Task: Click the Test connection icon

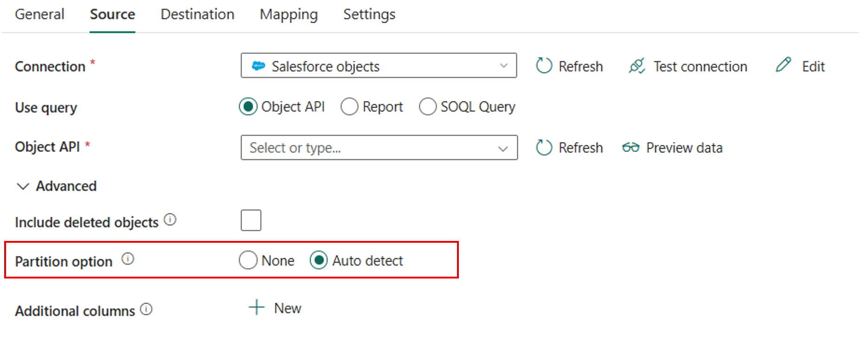Action: click(x=637, y=66)
